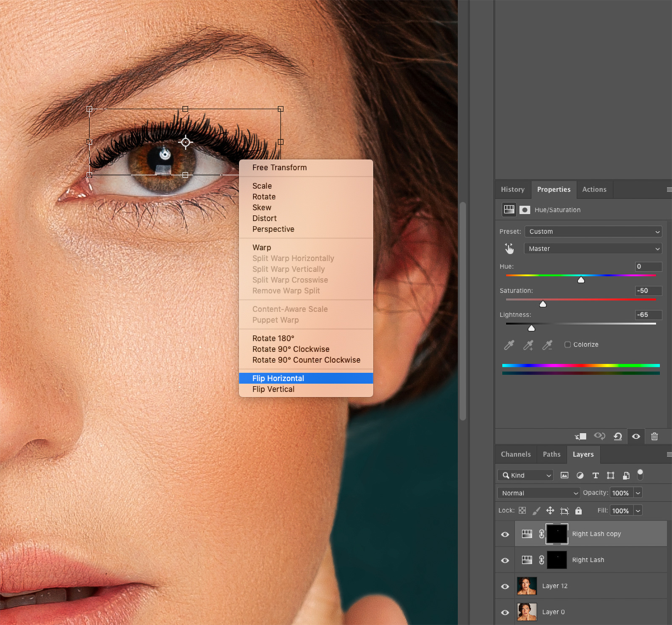Screen dimensions: 672x625
Task: Filter layers by smart objects
Action: [x=626, y=475]
